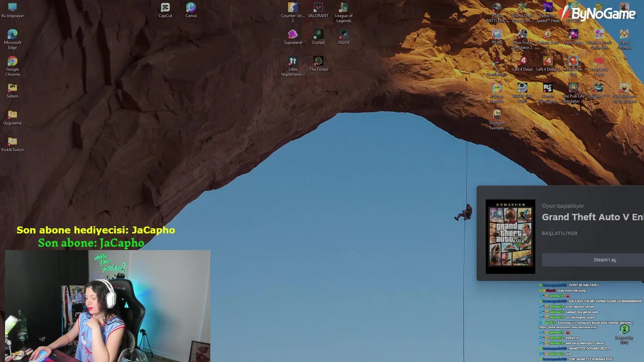Select the Supraland game icon
The height and width of the screenshot is (362, 644).
coord(293,37)
